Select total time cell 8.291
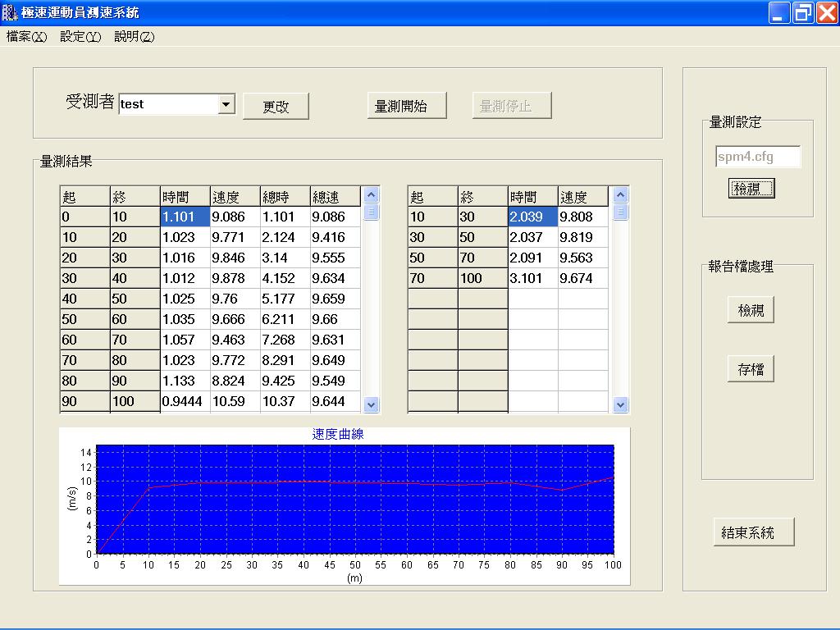840x630 pixels. pyautogui.click(x=285, y=360)
